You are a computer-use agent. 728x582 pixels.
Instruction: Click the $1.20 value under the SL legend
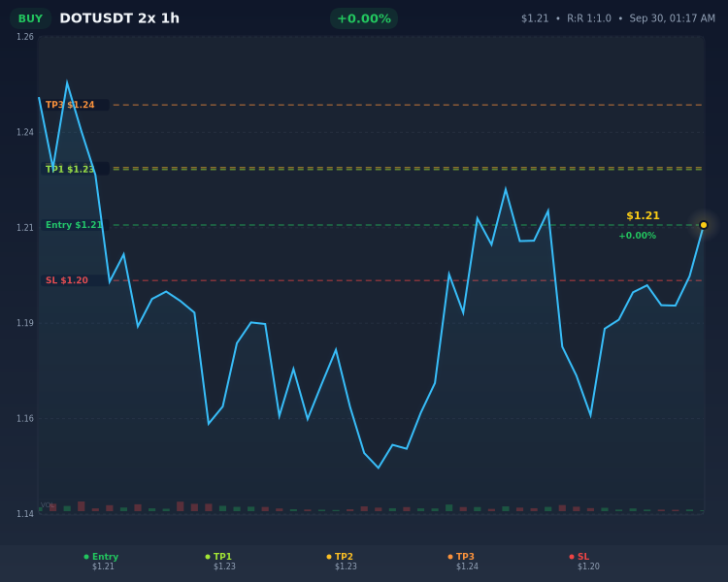[x=589, y=566]
